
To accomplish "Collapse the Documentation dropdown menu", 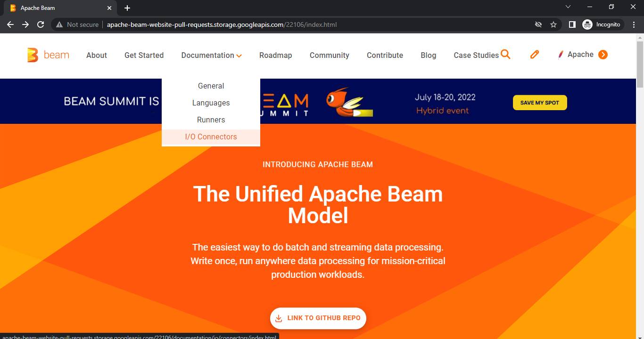I will (211, 55).
